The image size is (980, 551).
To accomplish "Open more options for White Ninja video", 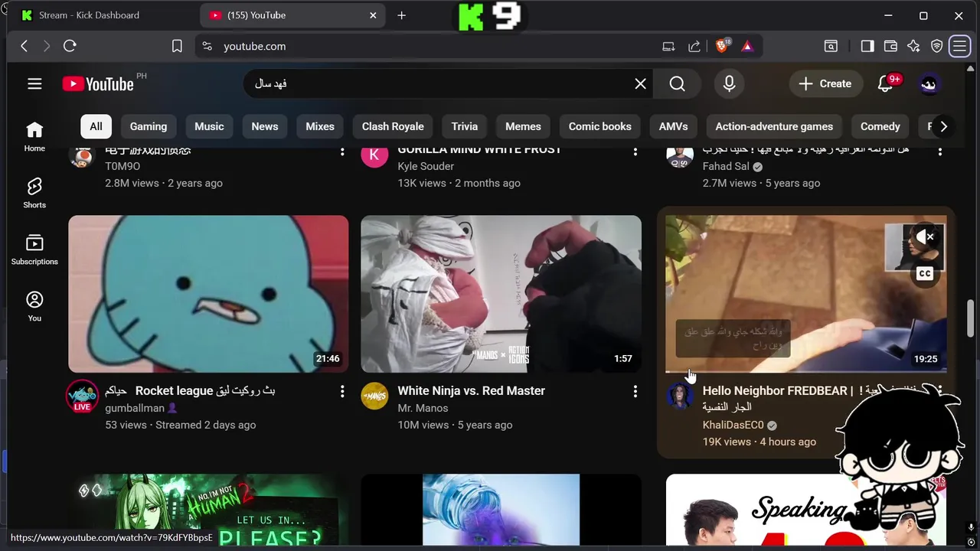I will [635, 392].
